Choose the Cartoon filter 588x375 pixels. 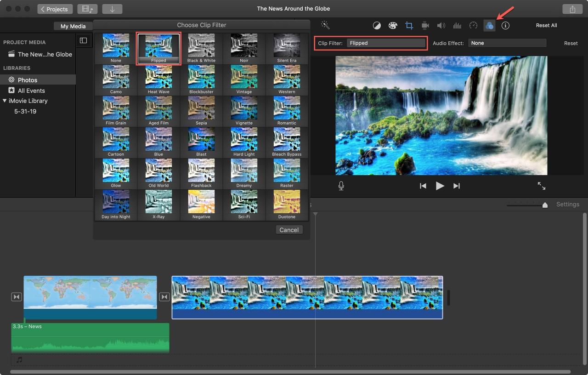point(116,142)
